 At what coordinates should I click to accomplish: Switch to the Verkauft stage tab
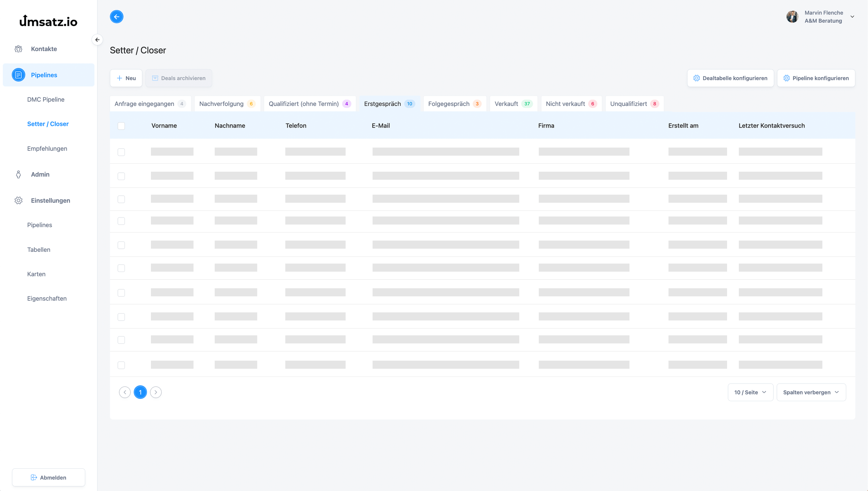tap(513, 104)
